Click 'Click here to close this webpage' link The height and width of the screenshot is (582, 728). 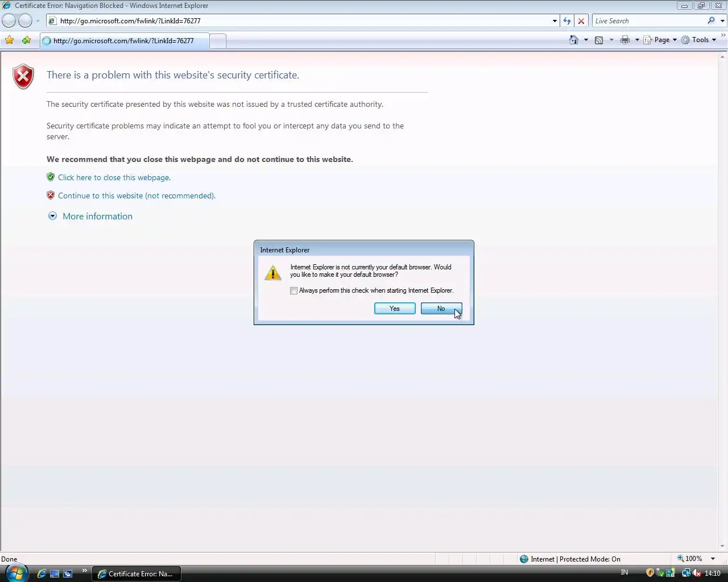coord(114,177)
